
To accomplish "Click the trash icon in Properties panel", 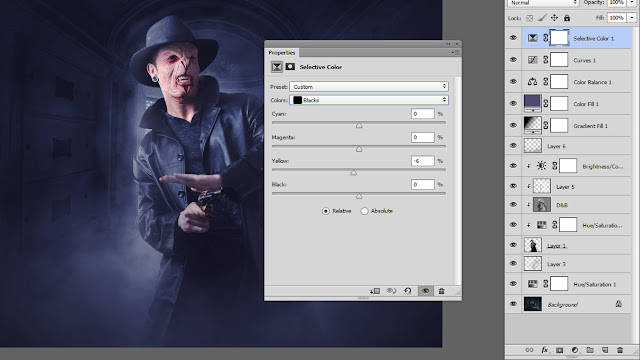I will (x=441, y=291).
